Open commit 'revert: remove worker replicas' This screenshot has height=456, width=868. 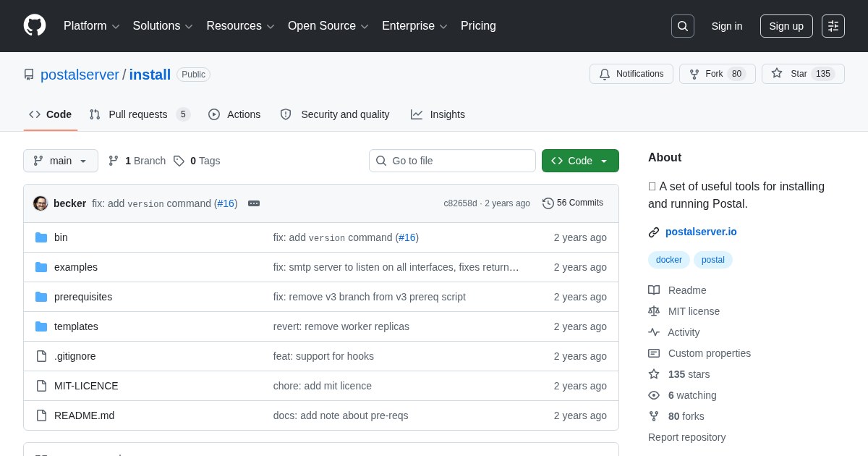[341, 326]
